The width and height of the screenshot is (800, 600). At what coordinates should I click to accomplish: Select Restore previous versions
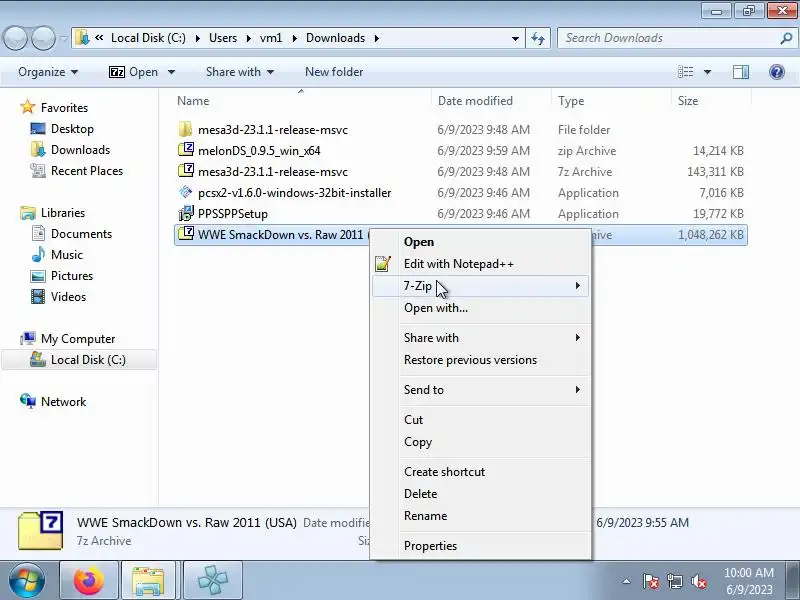[x=480, y=360]
